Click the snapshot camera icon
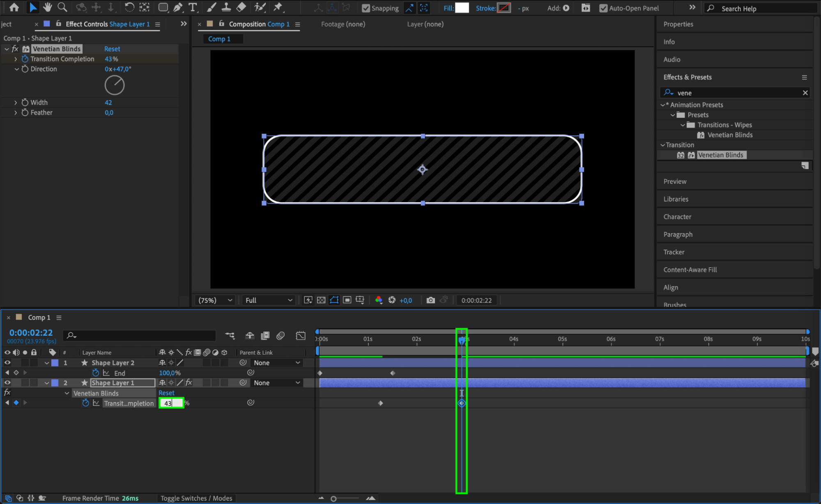 (x=430, y=300)
